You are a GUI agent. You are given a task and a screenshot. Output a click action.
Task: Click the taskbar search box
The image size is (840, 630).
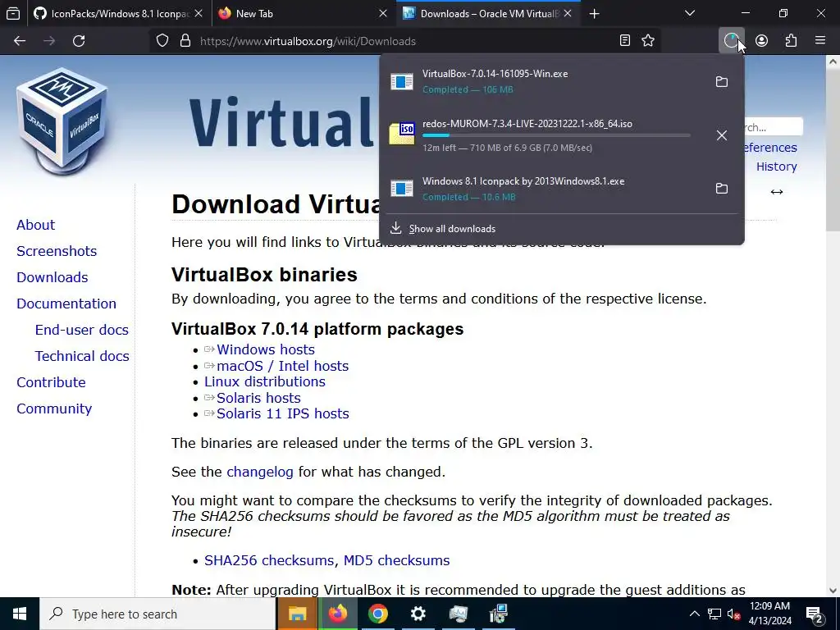[x=158, y=614]
